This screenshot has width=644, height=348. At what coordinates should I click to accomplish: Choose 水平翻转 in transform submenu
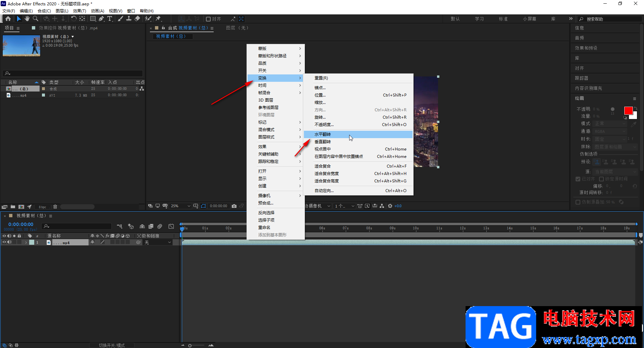click(358, 134)
